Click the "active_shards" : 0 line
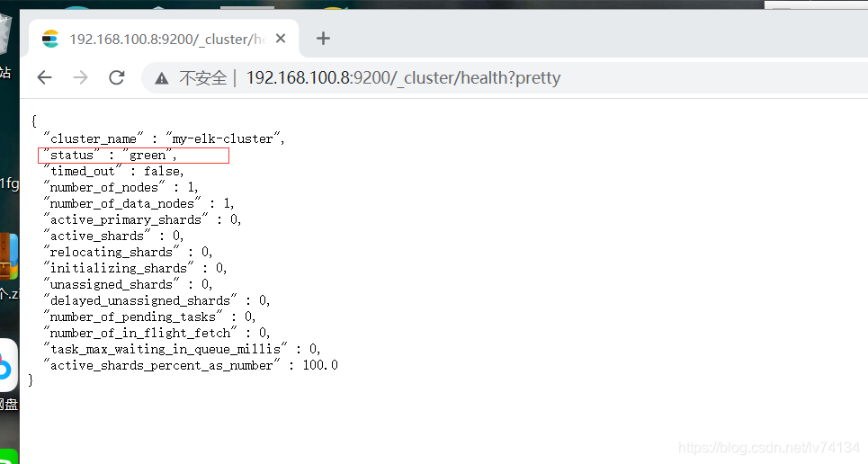Screen dimensions: 868x464 click(x=113, y=236)
